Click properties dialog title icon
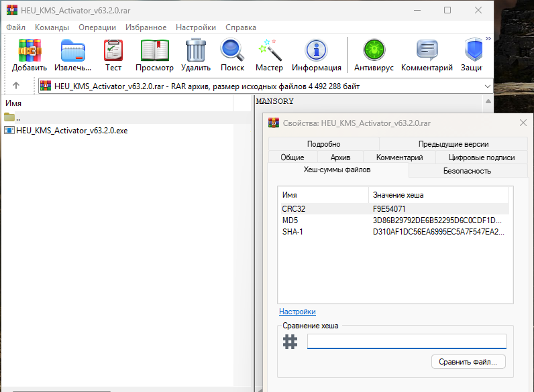 [x=274, y=123]
